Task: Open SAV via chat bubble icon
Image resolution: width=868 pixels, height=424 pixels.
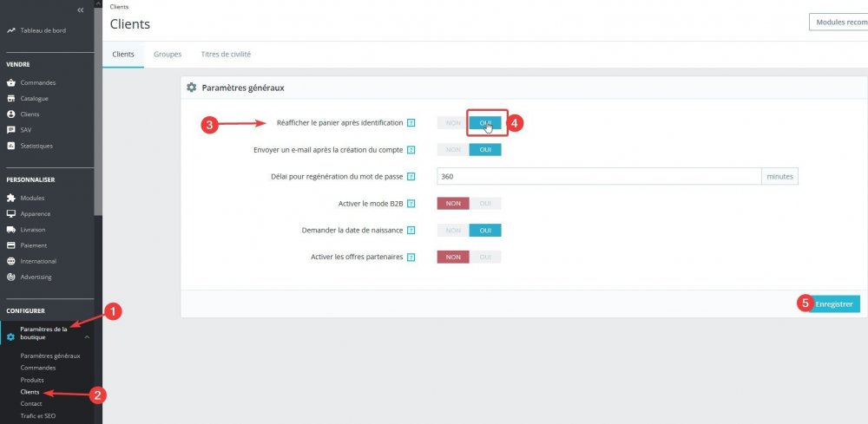Action: (10, 130)
